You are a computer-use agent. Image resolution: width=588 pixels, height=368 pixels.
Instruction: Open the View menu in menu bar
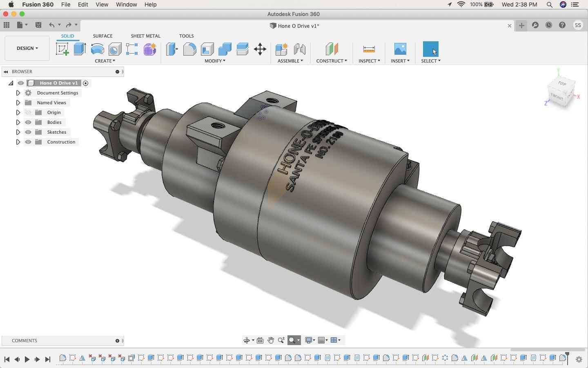pyautogui.click(x=102, y=4)
